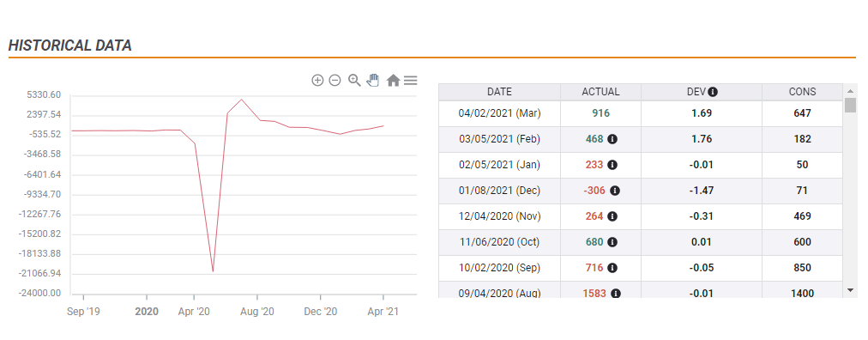Viewport: 868px width, 340px height.
Task: Open info icon next to 680 actual
Action: point(612,242)
